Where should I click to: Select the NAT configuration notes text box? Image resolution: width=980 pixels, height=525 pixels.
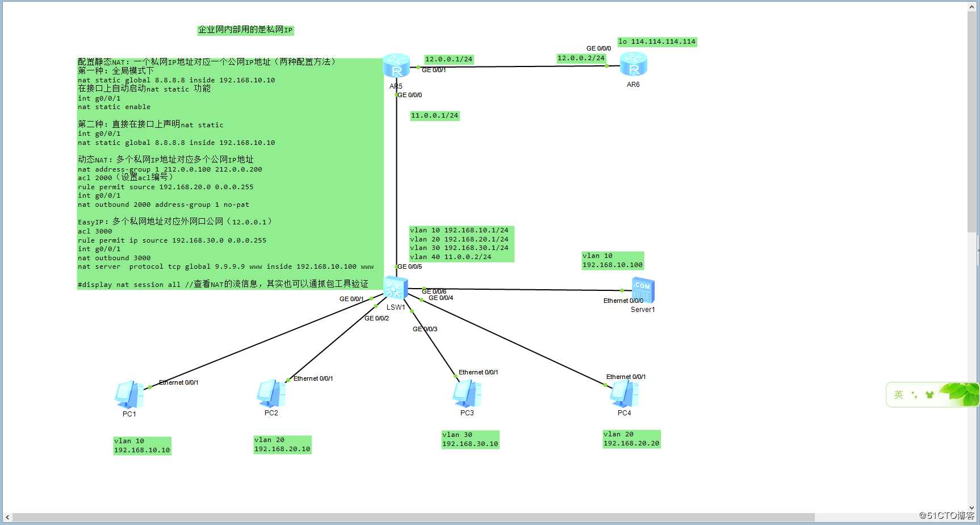[x=230, y=173]
